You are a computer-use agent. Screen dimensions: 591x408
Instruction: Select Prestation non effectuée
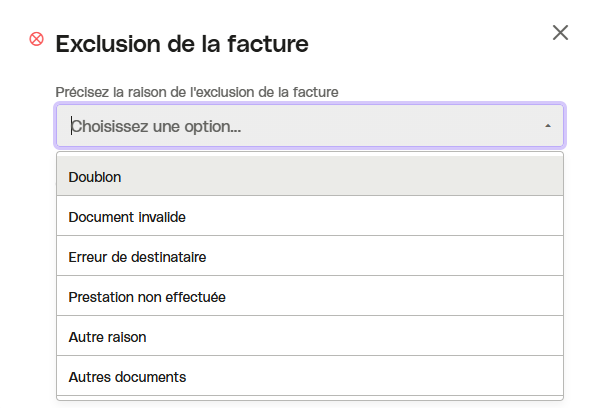point(309,297)
